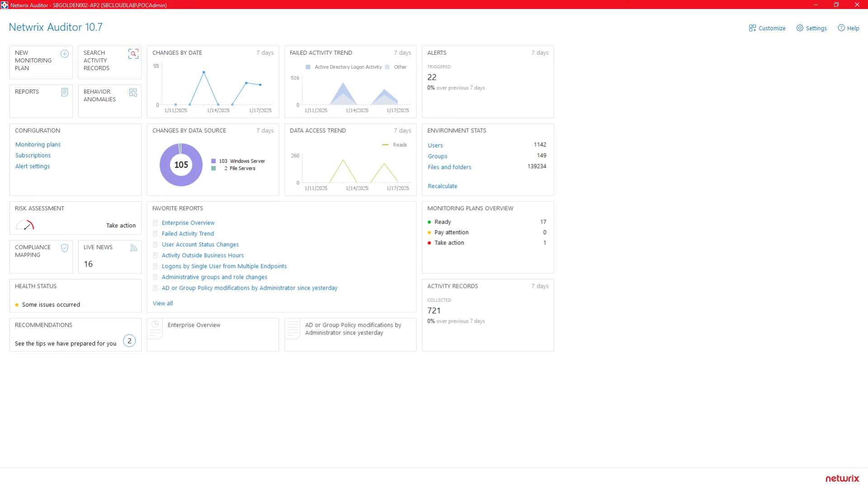Click the Compliance Mapping shield icon
This screenshot has height=488, width=868.
[65, 248]
